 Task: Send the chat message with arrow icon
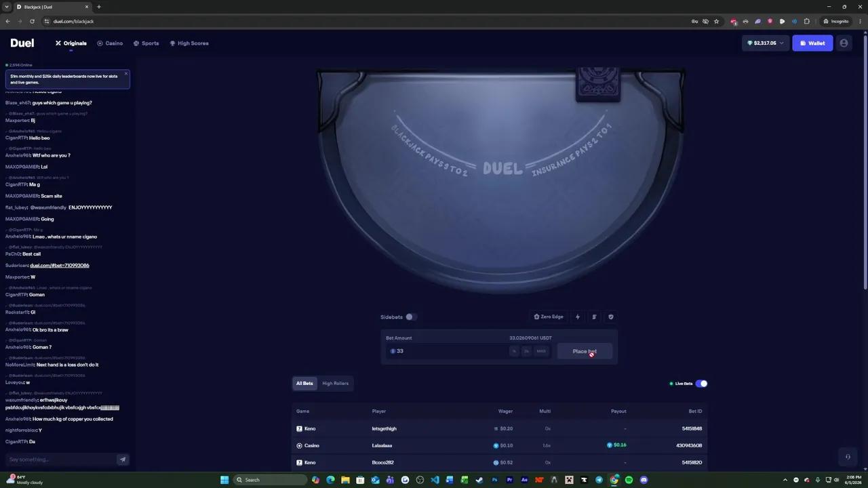tap(123, 460)
